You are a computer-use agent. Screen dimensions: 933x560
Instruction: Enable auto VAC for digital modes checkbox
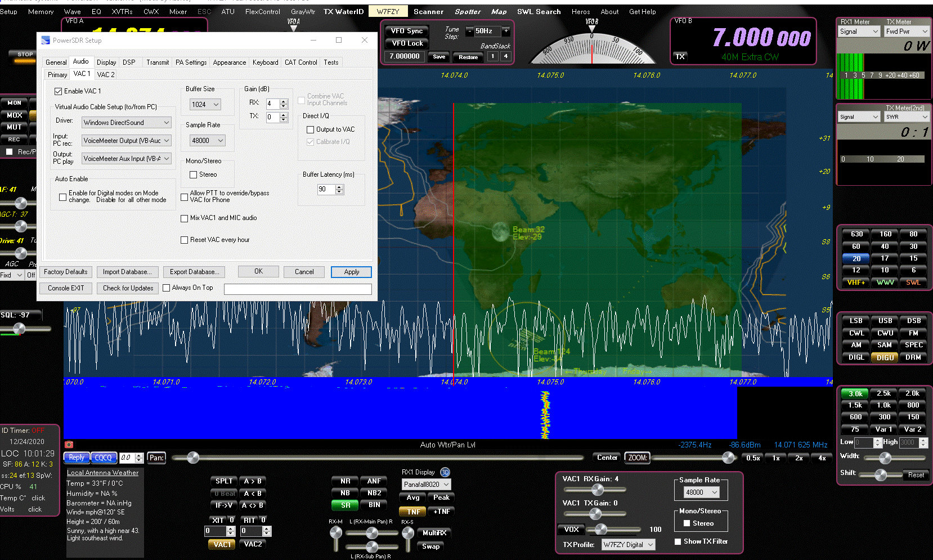point(62,197)
